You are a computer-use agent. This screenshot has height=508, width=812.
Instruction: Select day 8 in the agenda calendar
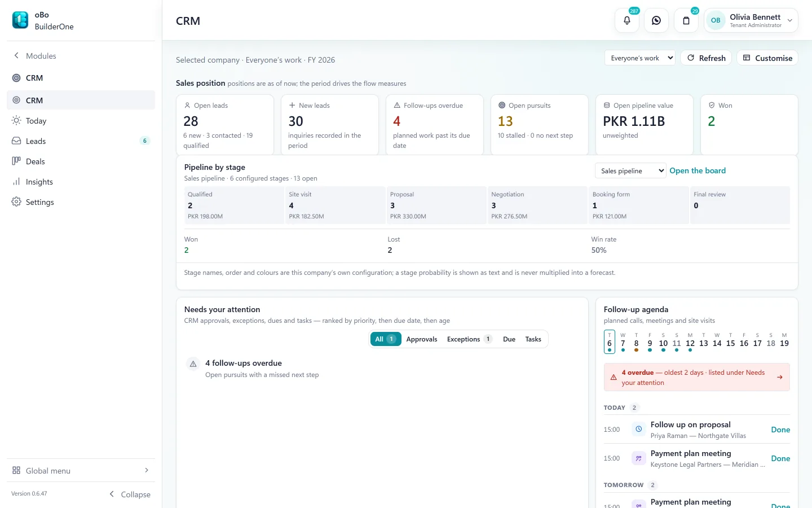tap(636, 342)
